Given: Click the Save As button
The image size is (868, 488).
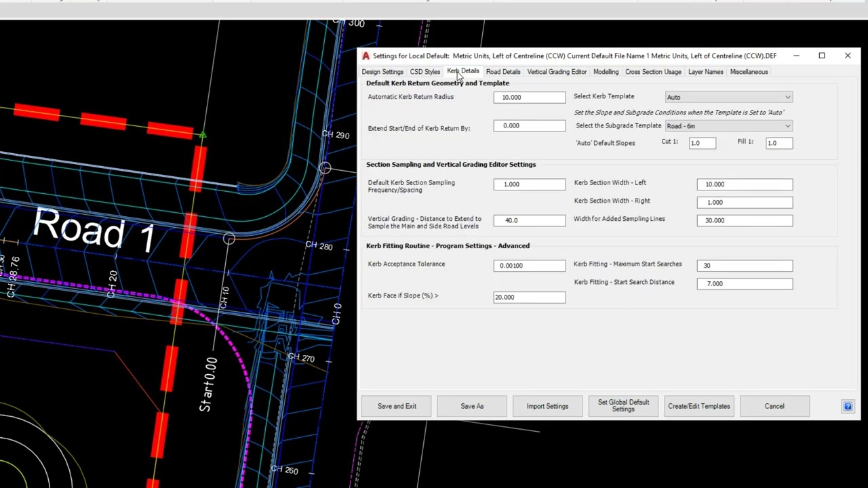Looking at the screenshot, I should pos(472,406).
